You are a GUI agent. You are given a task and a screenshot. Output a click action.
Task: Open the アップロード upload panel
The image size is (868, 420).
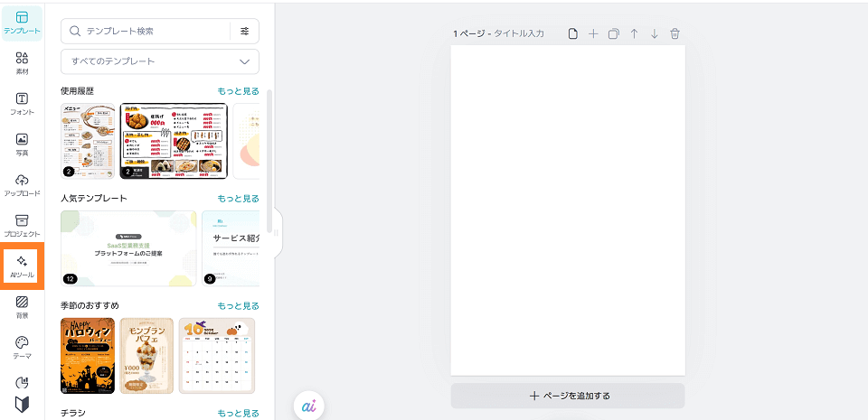22,184
